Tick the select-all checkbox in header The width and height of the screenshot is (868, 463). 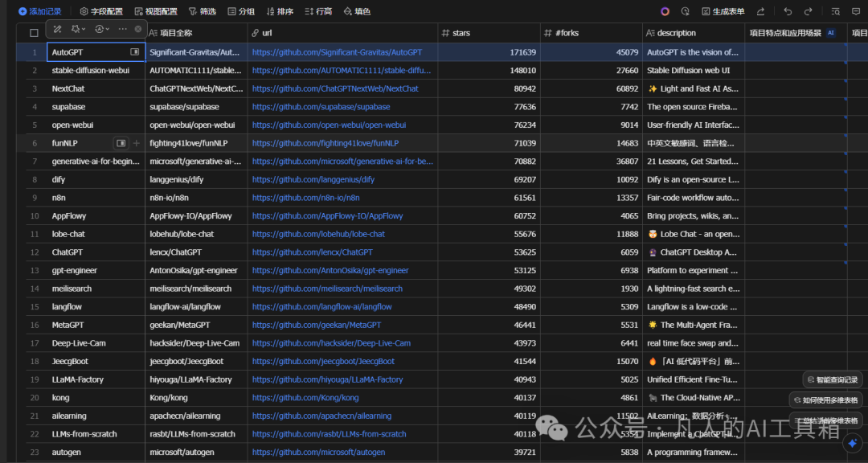35,33
